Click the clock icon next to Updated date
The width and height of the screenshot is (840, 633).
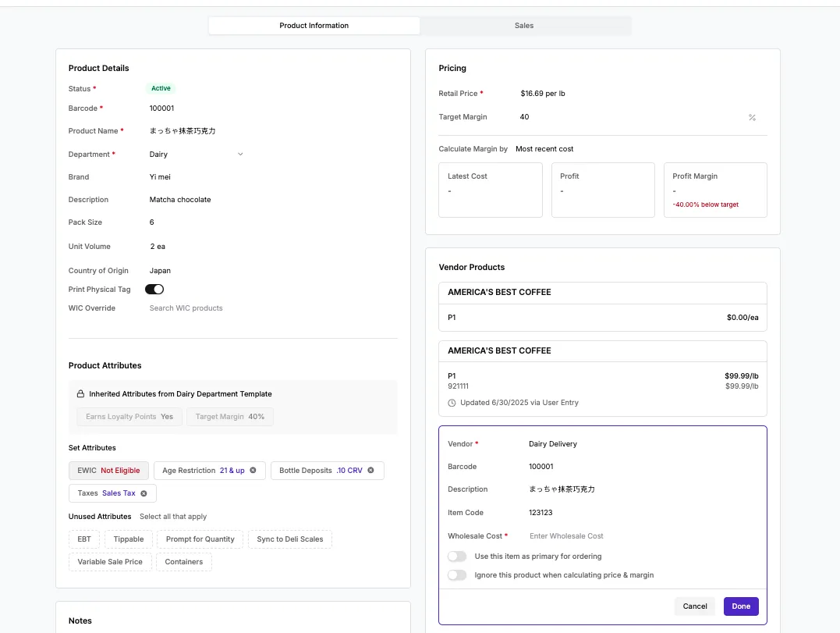[x=452, y=403]
